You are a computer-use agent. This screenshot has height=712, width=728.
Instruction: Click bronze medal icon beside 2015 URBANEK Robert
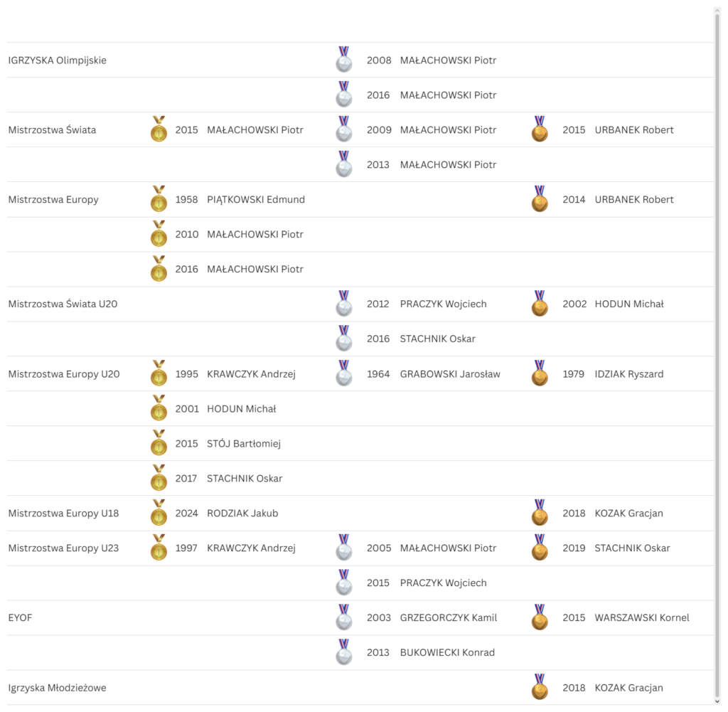(540, 129)
